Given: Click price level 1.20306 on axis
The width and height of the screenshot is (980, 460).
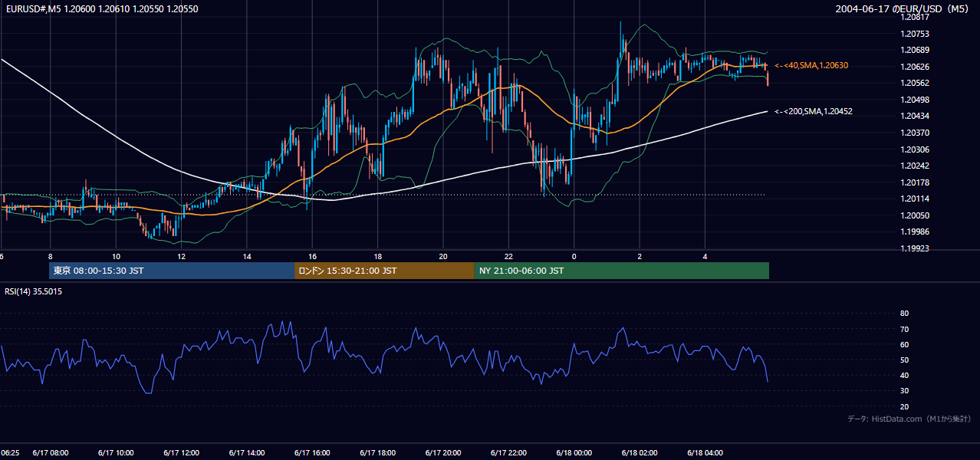Looking at the screenshot, I should 914,149.
